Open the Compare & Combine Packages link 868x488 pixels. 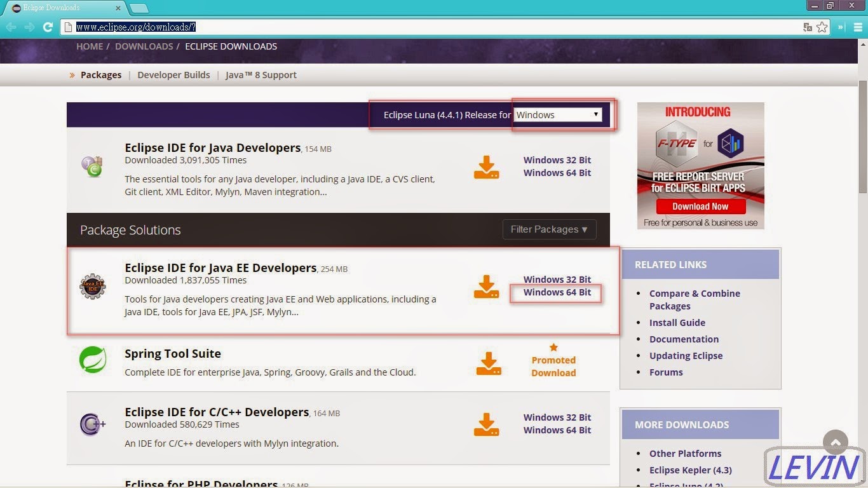pyautogui.click(x=695, y=300)
